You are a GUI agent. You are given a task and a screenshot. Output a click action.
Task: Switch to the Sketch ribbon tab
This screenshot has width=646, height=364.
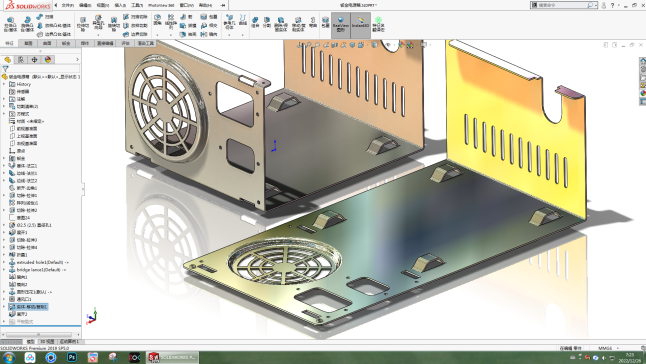coord(28,43)
